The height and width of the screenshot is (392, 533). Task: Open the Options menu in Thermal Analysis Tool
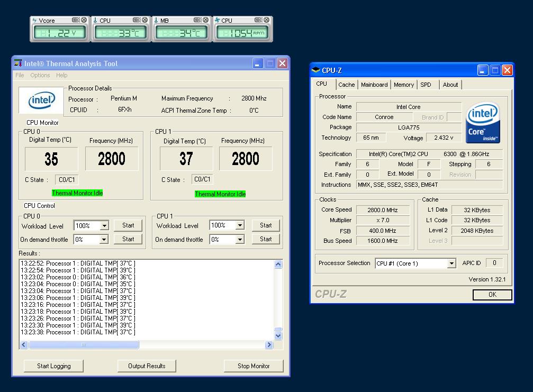tap(40, 75)
